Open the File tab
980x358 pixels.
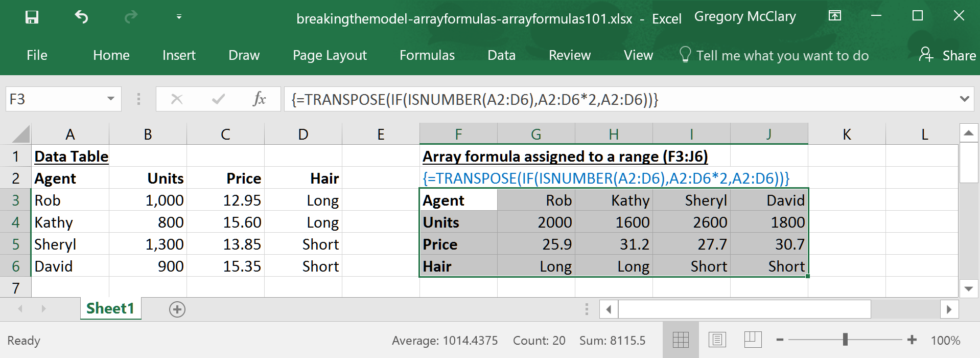37,55
